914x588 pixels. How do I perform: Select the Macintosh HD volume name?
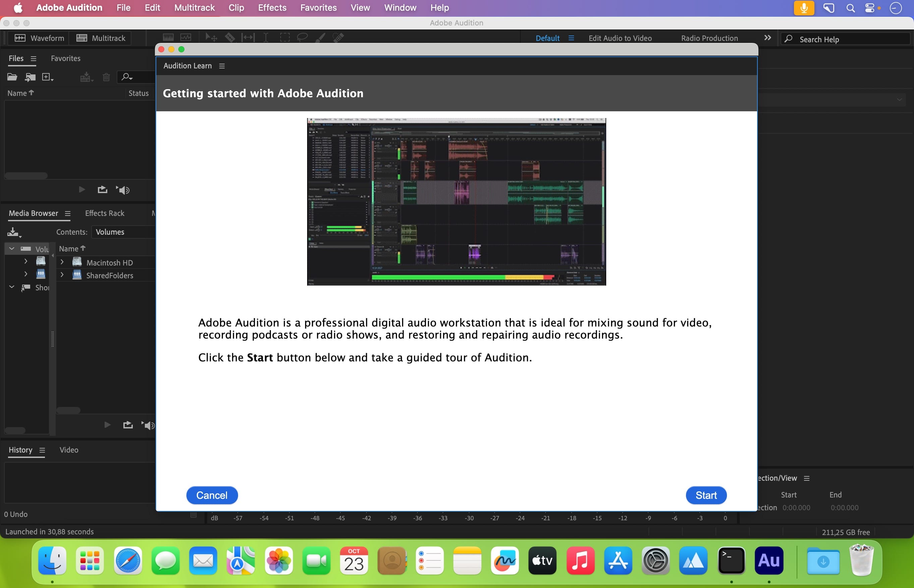pyautogui.click(x=110, y=263)
